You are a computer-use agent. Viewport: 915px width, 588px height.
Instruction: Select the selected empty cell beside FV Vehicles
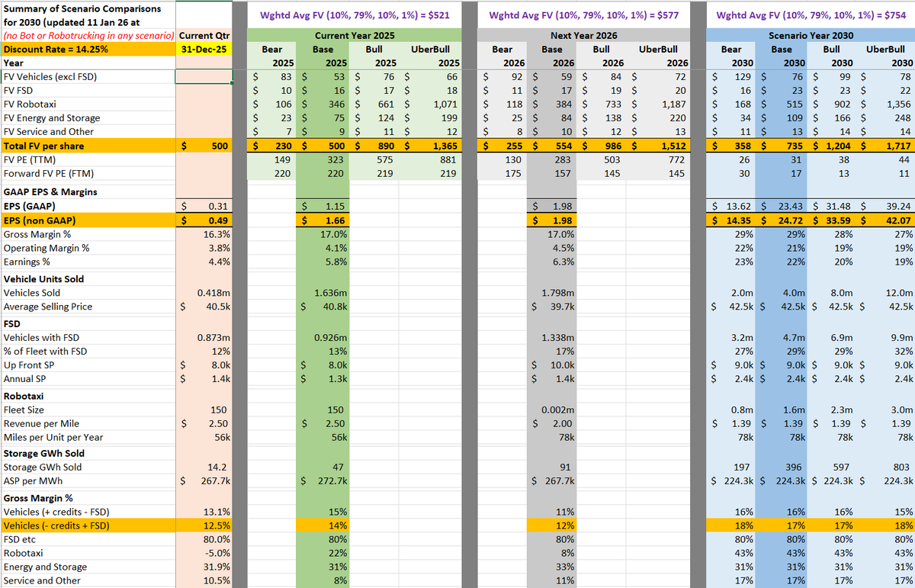pyautogui.click(x=204, y=76)
